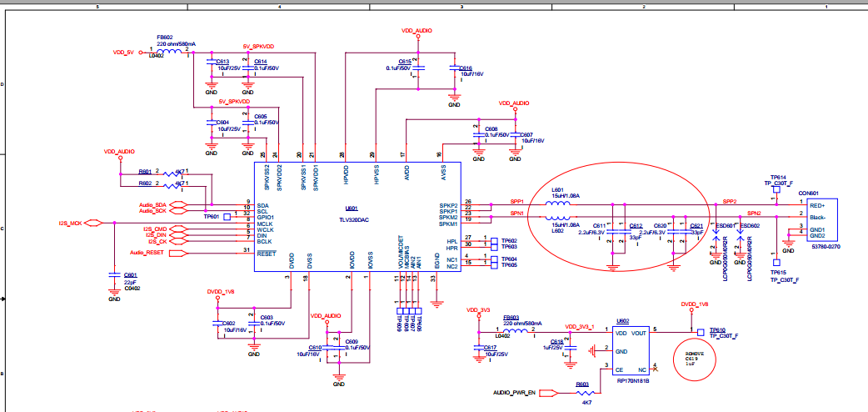Click the TP610 test point label
This screenshot has width=868, height=412.
point(717,329)
